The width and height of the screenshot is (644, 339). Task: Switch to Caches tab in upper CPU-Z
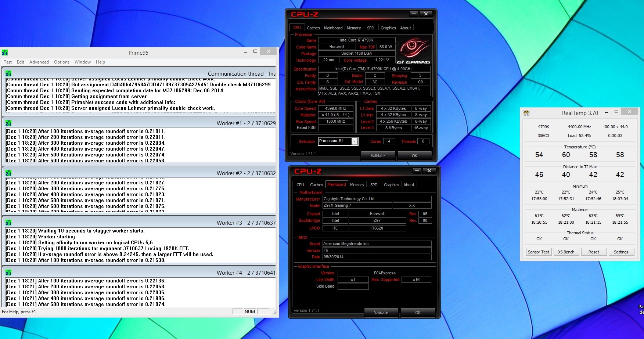(x=313, y=28)
